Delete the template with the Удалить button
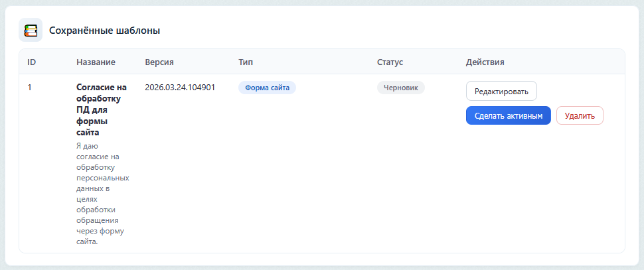644x270 pixels. (x=579, y=115)
